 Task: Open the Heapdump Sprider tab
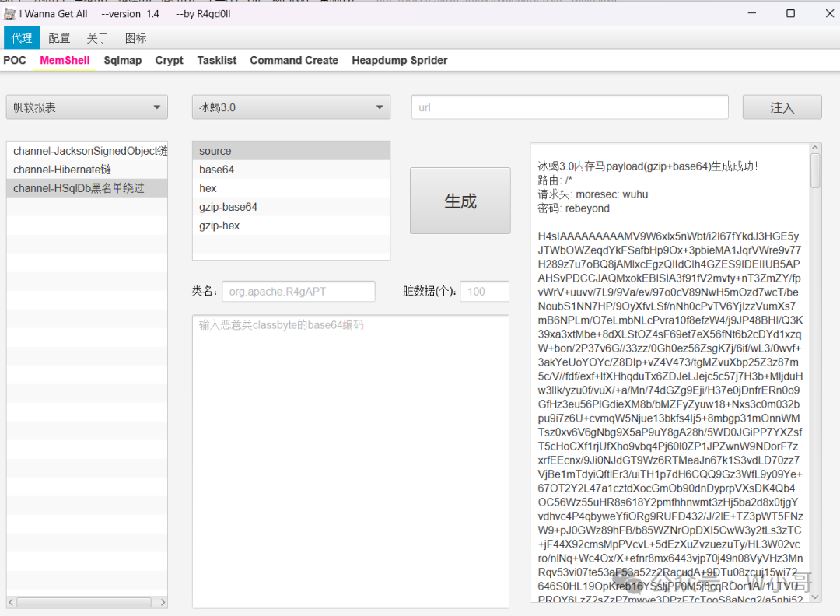pos(399,60)
